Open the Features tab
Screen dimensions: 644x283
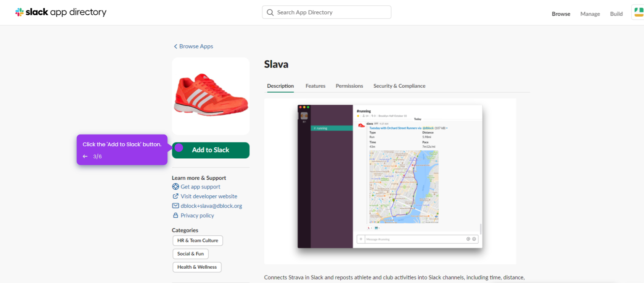coord(315,86)
